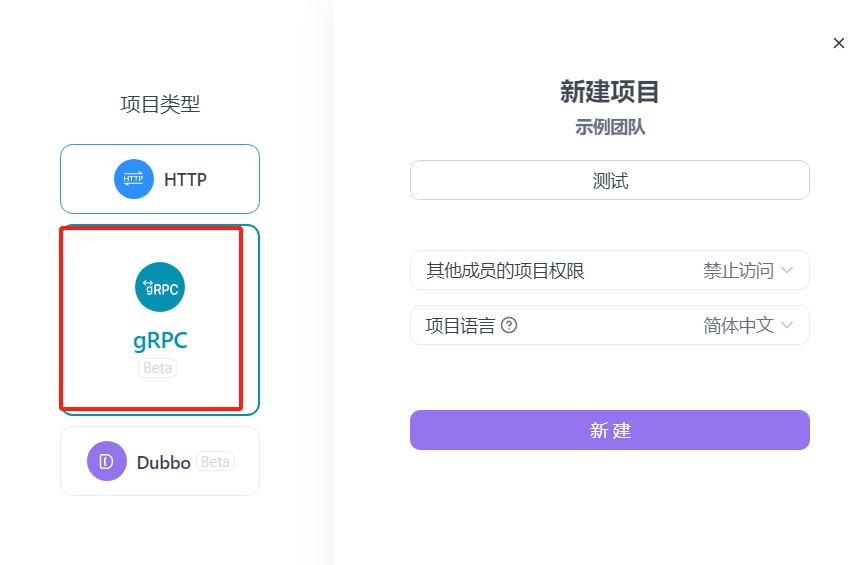The width and height of the screenshot is (857, 565).
Task: Open the 禁止访问 permission value
Action: 738,270
